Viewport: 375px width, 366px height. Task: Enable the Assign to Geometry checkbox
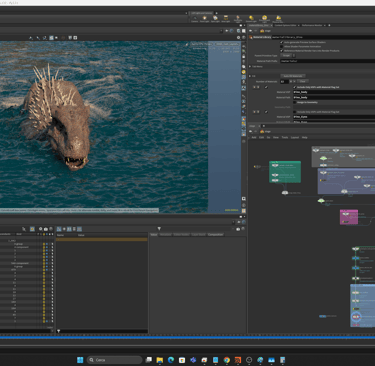click(295, 102)
